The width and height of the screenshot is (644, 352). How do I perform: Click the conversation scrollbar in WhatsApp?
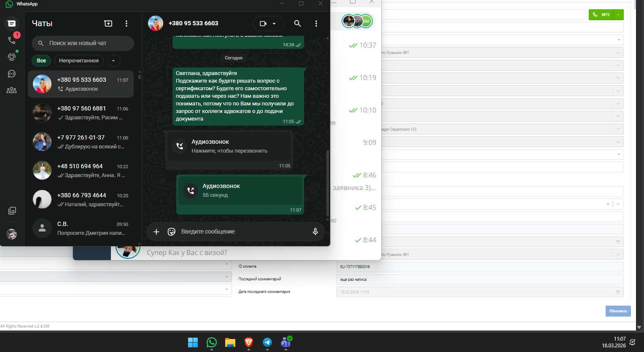pos(328,183)
